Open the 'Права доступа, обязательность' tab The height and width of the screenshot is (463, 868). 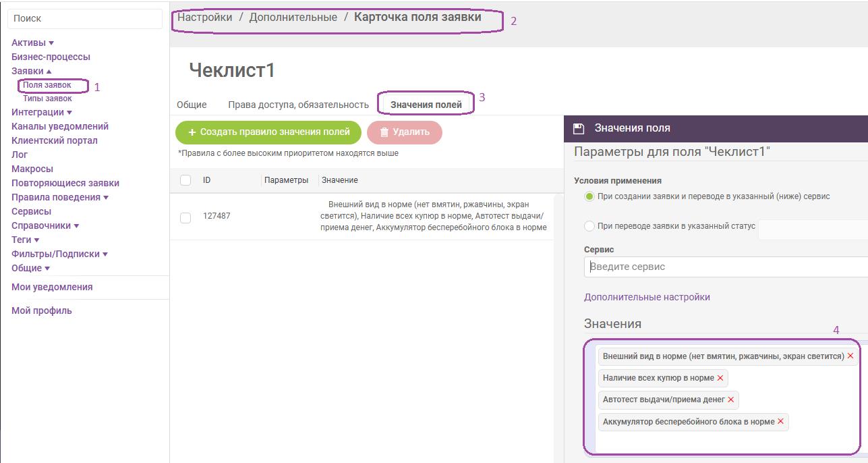298,105
